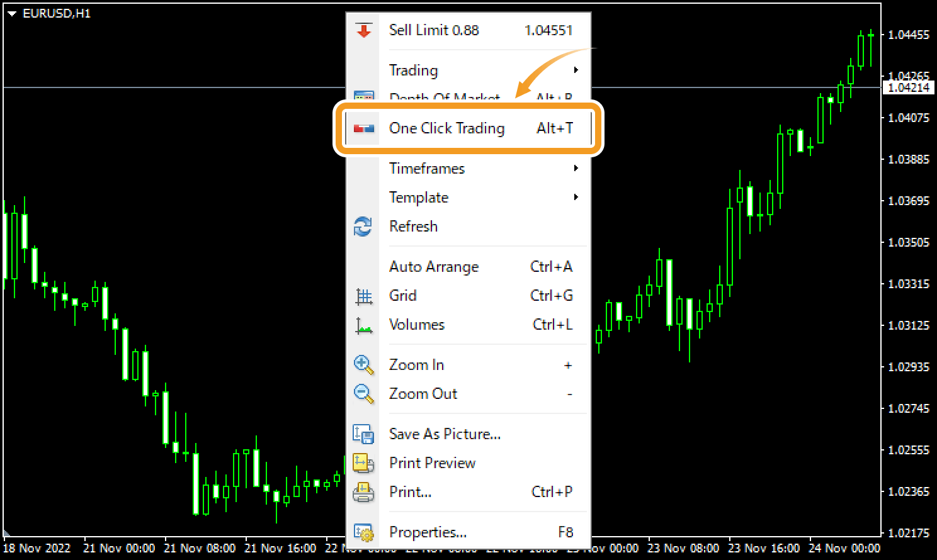Toggle Volumes display on the chart
Screen dimensions: 937x560
417,325
